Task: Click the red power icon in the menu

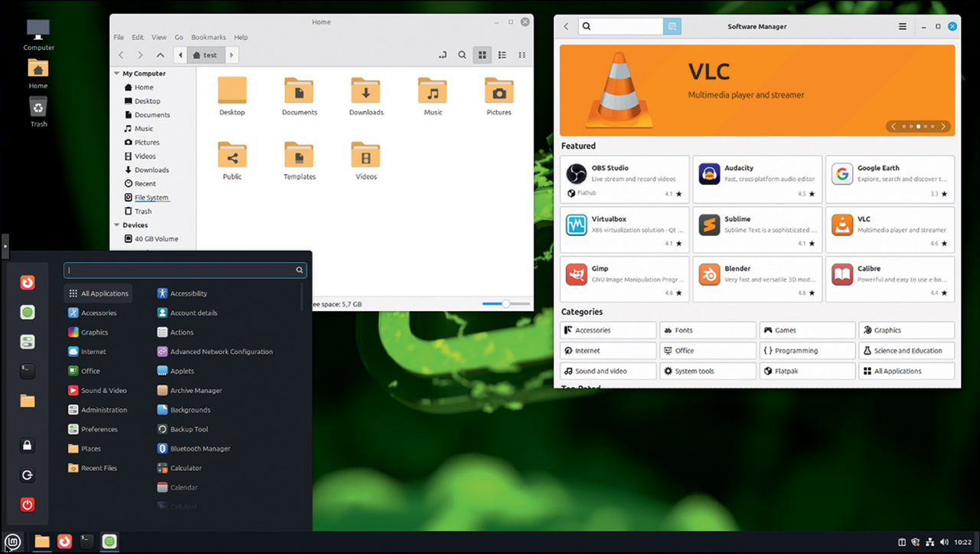Action: click(x=28, y=504)
